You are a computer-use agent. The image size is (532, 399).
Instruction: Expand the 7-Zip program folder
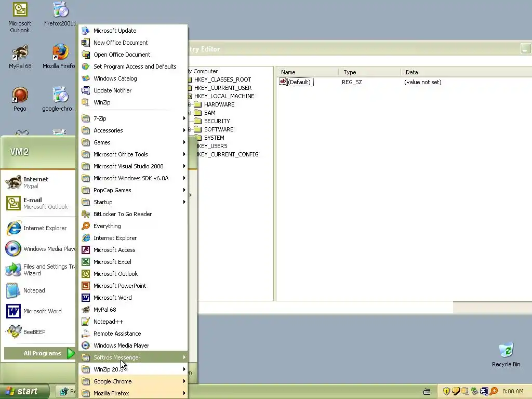133,118
